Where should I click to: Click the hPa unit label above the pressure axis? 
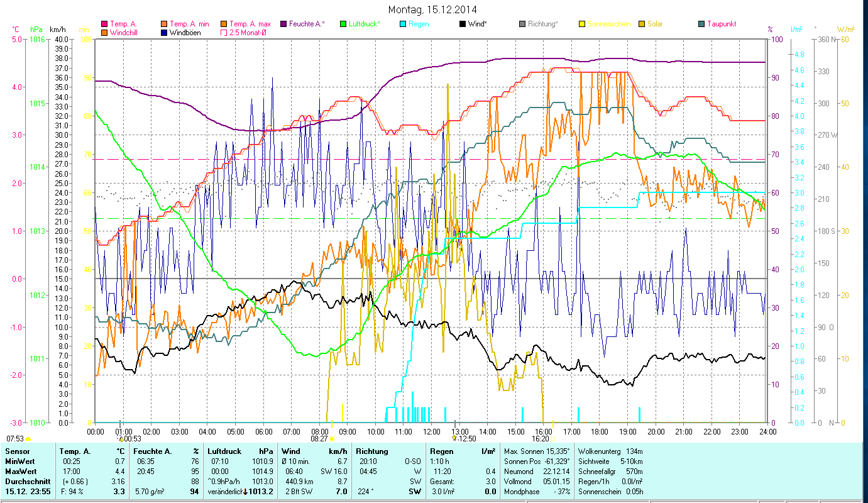(36, 30)
